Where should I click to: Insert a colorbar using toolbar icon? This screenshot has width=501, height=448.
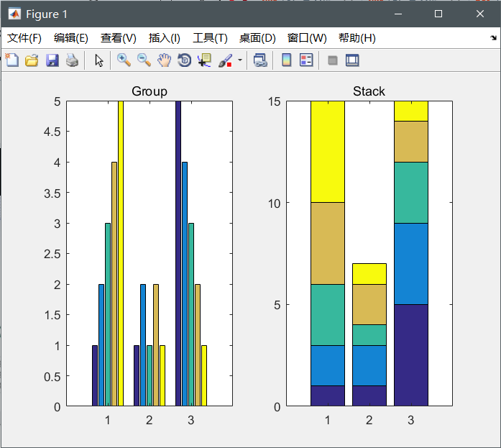coord(287,60)
